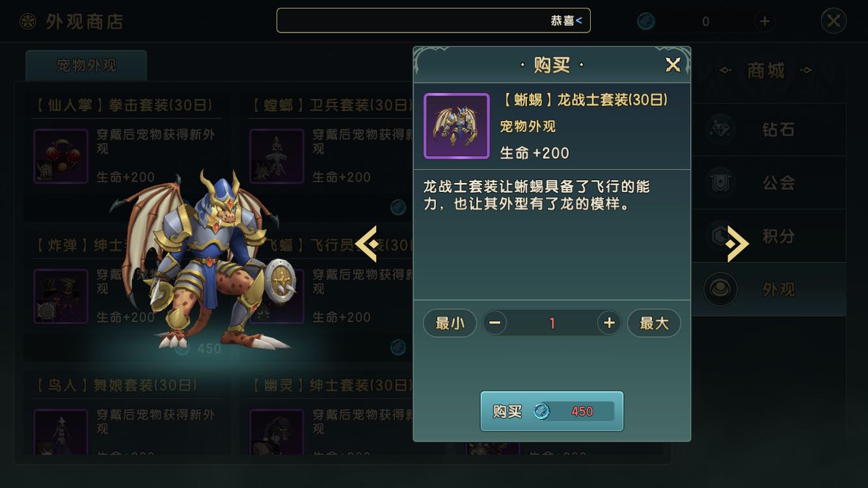Select the 仙人掌 拳击套装 item icon
The height and width of the screenshot is (488, 868).
pos(61,156)
